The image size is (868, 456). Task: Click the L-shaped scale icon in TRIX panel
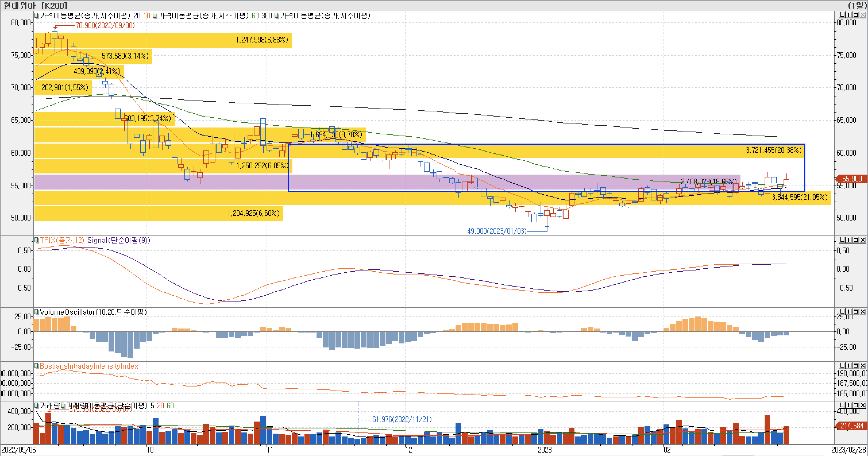click(843, 240)
